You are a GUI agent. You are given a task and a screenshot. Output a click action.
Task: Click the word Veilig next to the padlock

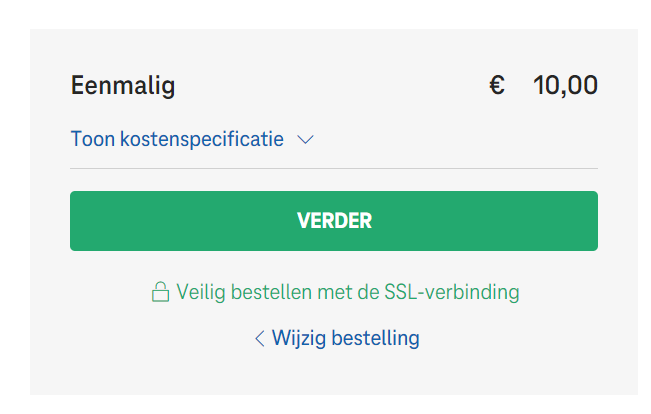click(201, 292)
